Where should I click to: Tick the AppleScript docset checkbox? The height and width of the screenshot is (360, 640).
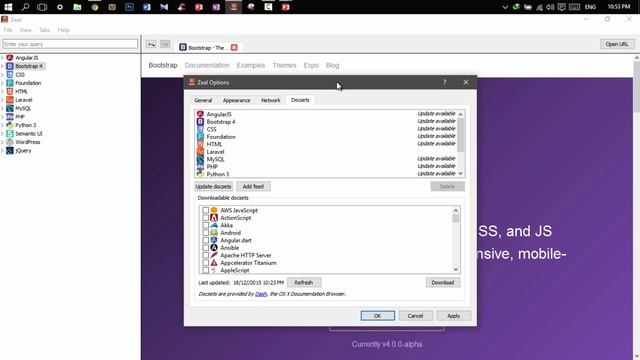click(x=206, y=270)
